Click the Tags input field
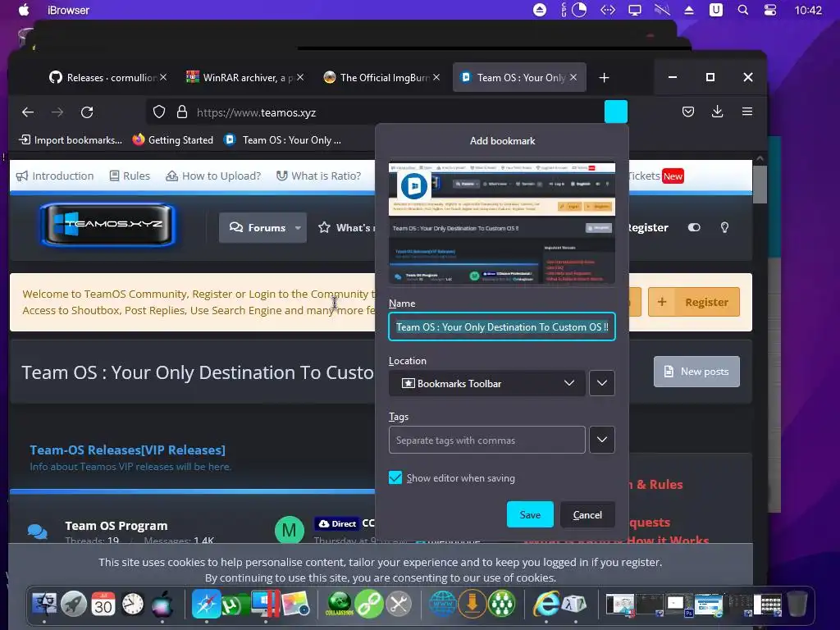Screen dimensions: 840x630 point(486,440)
